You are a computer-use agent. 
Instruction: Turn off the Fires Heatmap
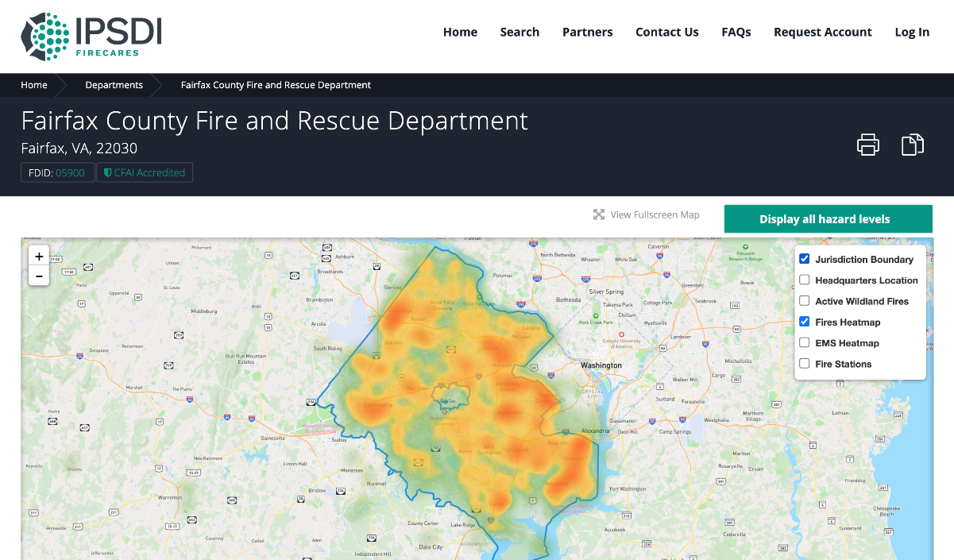pyautogui.click(x=804, y=322)
